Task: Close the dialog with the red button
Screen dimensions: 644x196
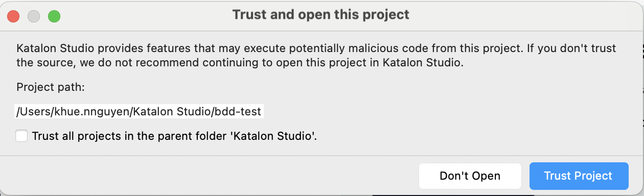Action: (13, 16)
